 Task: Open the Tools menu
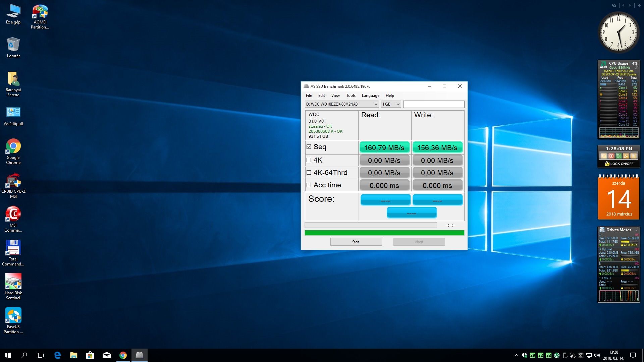[351, 96]
